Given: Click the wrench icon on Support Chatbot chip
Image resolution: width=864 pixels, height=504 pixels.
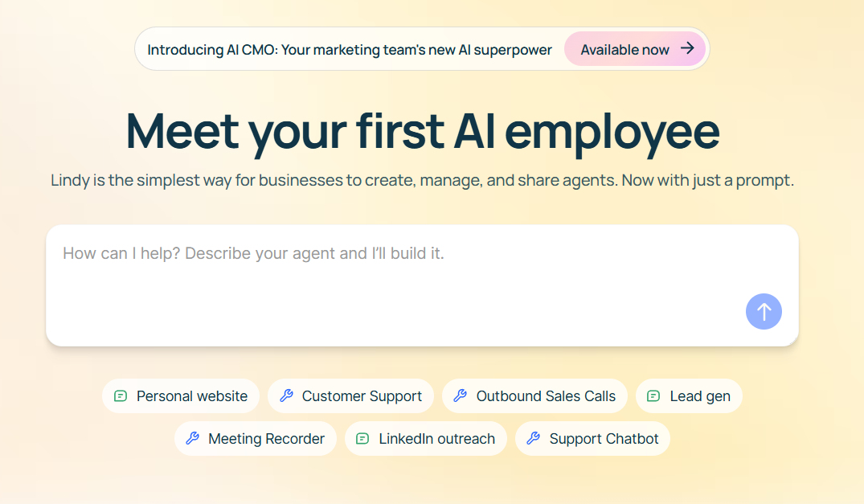Looking at the screenshot, I should 533,439.
